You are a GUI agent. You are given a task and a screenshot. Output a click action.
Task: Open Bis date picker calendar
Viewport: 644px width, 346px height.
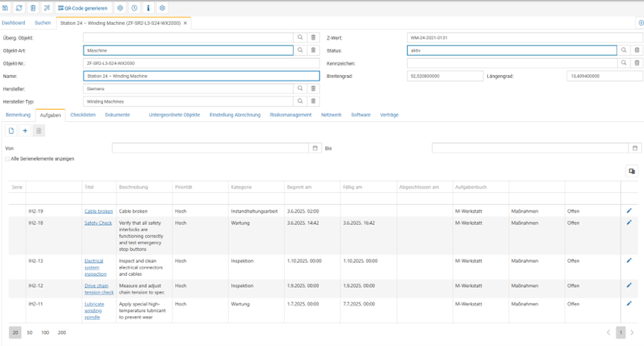click(635, 148)
